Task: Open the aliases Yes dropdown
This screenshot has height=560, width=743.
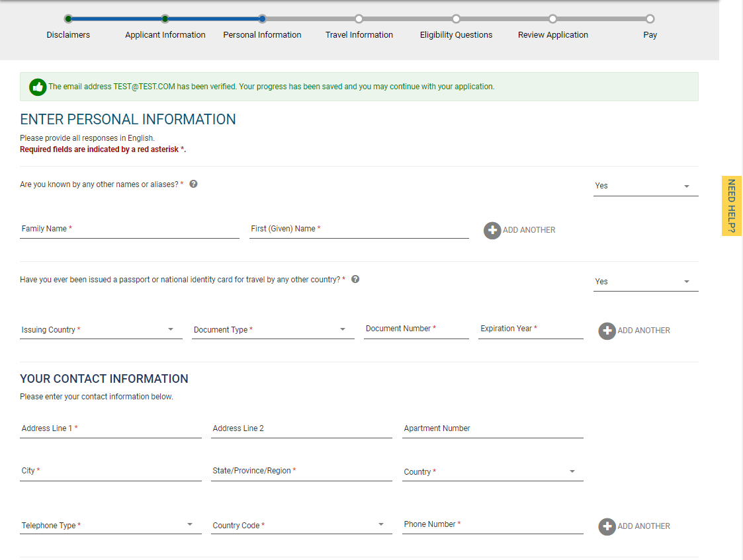Action: point(645,186)
